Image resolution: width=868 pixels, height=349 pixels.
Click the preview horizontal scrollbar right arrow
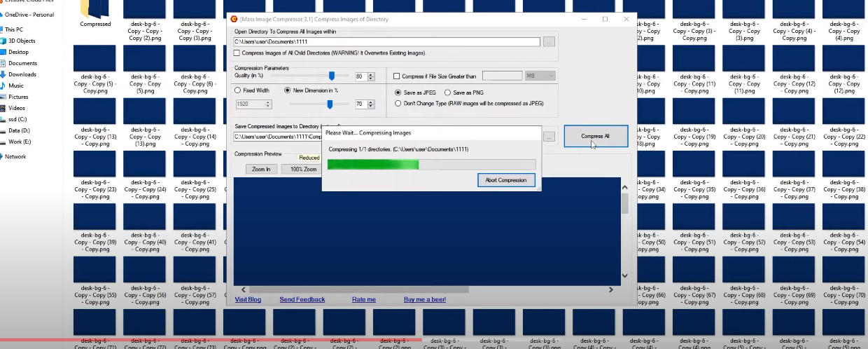coord(610,289)
